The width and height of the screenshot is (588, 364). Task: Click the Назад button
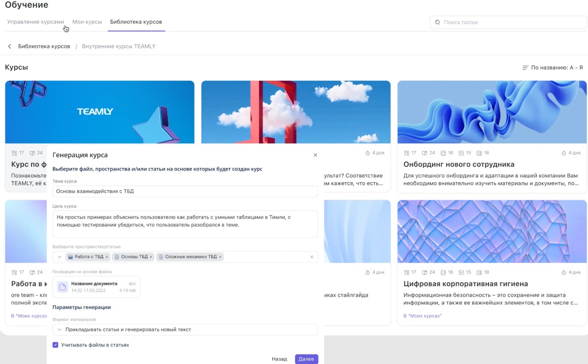(x=279, y=359)
